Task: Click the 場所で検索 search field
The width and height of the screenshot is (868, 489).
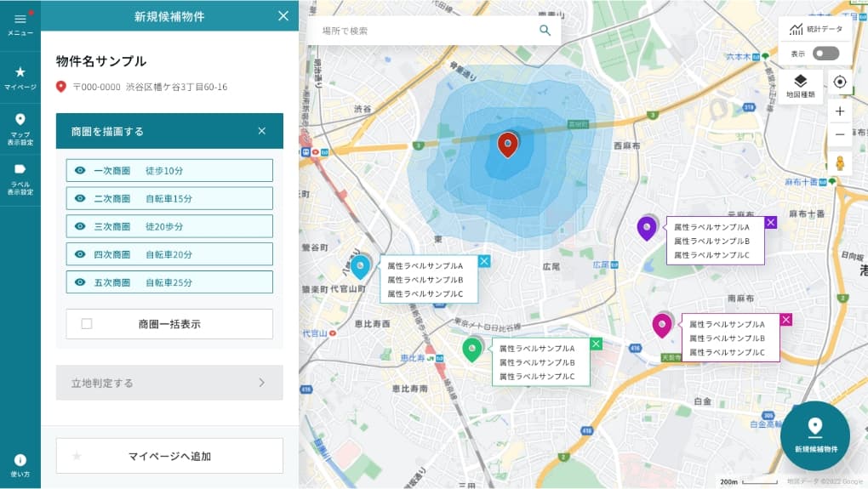Action: point(425,31)
